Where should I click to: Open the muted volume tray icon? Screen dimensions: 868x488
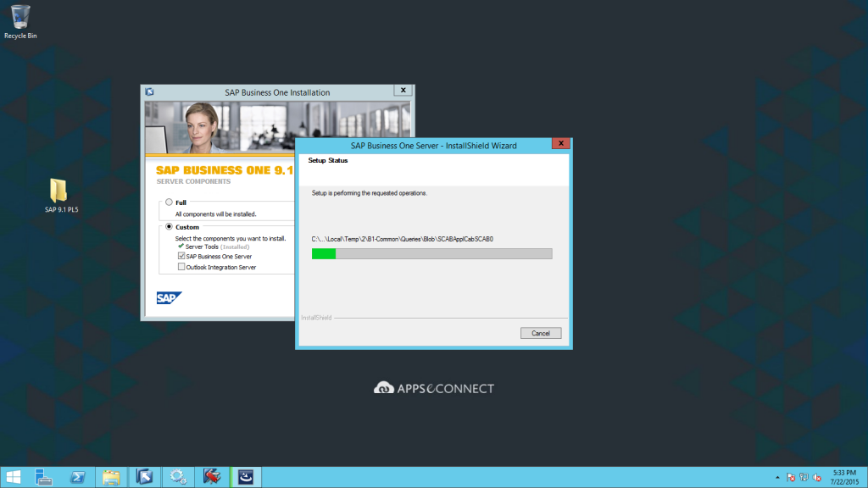[817, 478]
